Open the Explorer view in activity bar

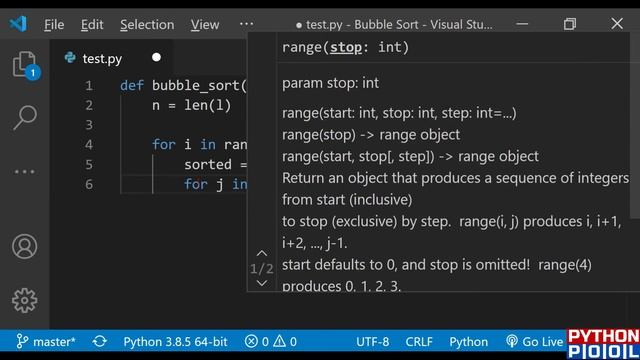click(25, 65)
